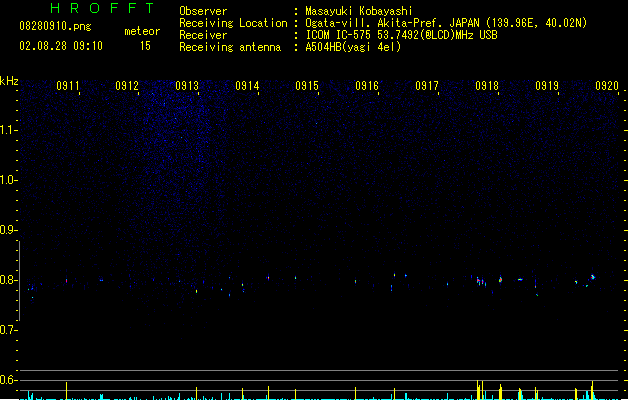Click the kHz axis unit label
Viewport: 629px width, 400px height.
[x=9, y=81]
